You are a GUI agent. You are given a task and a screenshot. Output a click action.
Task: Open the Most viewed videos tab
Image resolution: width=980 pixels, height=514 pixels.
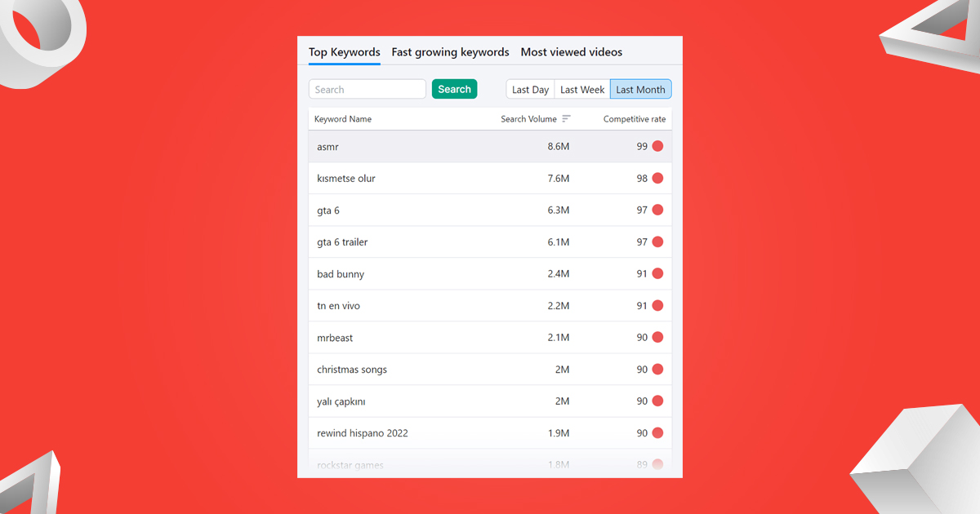[571, 51]
